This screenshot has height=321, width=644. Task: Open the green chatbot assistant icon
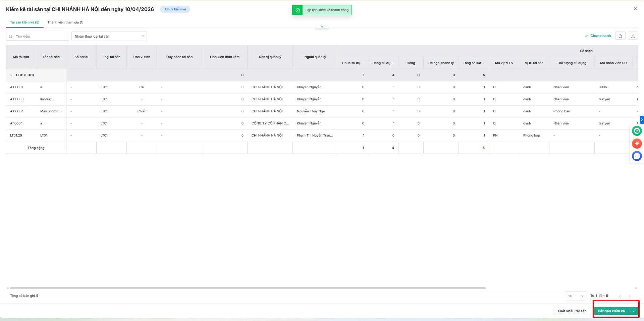[x=637, y=131]
